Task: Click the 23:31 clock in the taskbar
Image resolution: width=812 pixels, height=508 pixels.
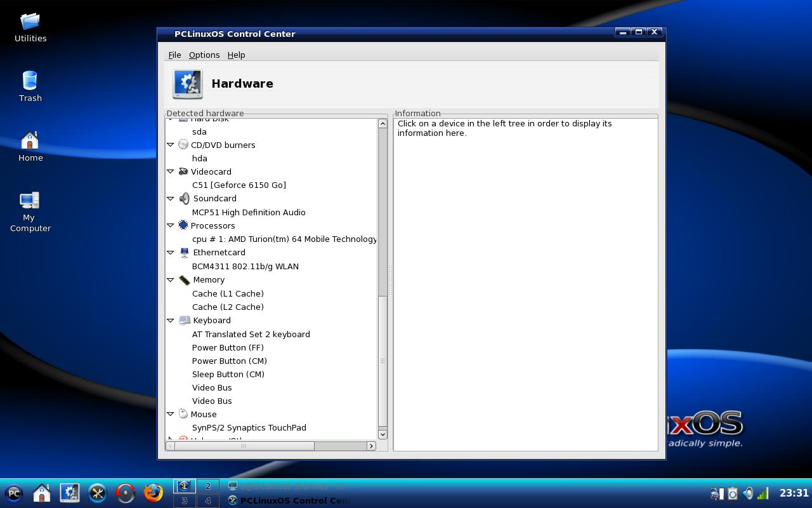Action: pyautogui.click(x=794, y=493)
